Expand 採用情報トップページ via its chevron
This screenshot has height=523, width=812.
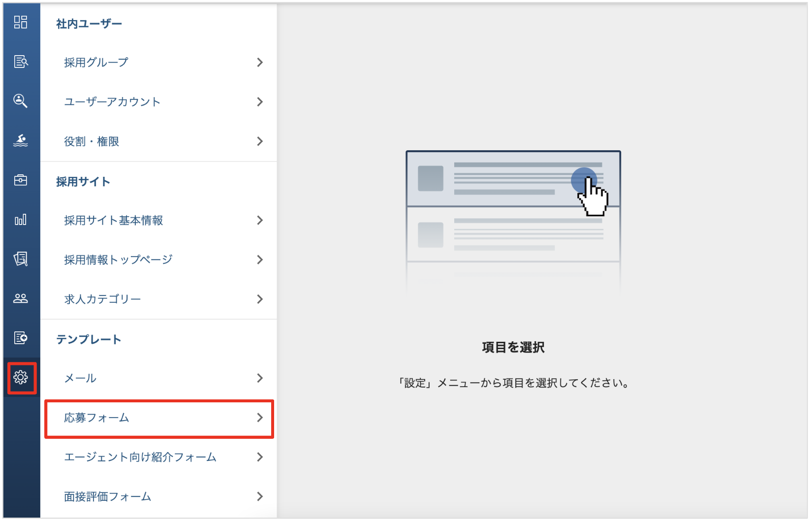pyautogui.click(x=260, y=260)
